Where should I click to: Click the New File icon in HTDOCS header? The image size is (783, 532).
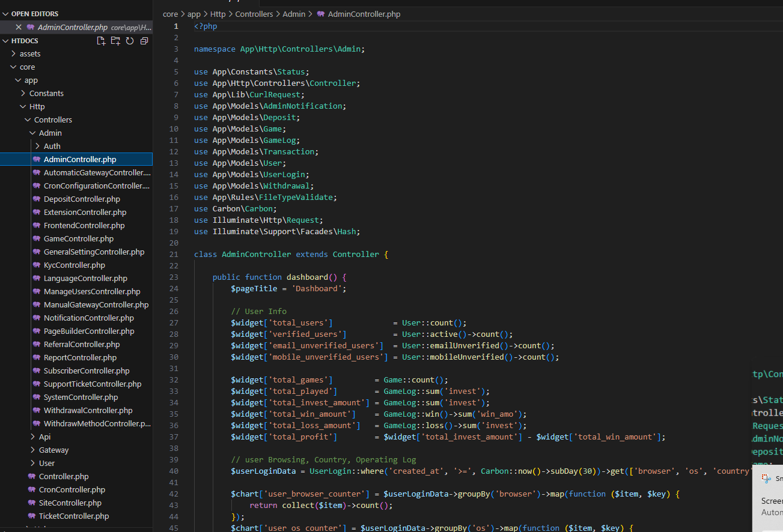[x=101, y=41]
